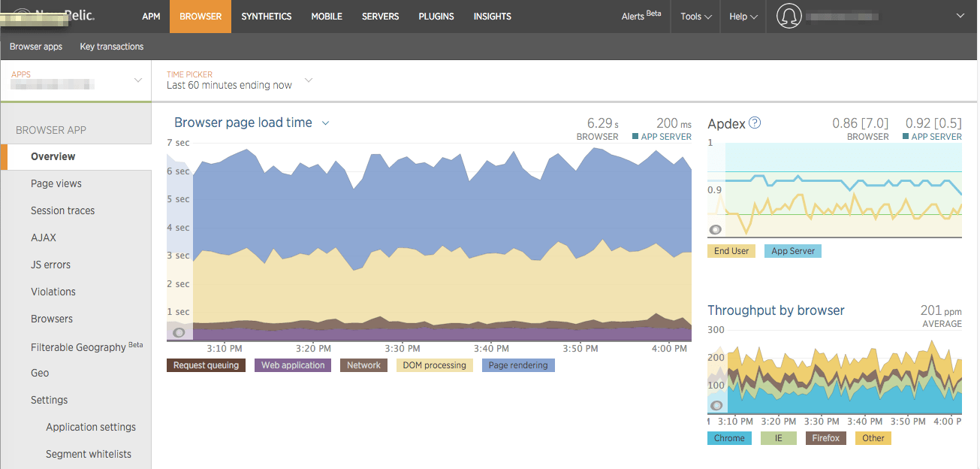Expand the Apps selector dropdown
Screen dimensions: 980x469
(x=137, y=80)
